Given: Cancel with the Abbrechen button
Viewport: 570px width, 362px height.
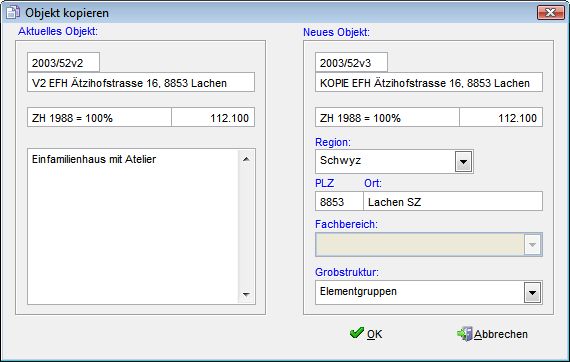Looking at the screenshot, I should 492,334.
